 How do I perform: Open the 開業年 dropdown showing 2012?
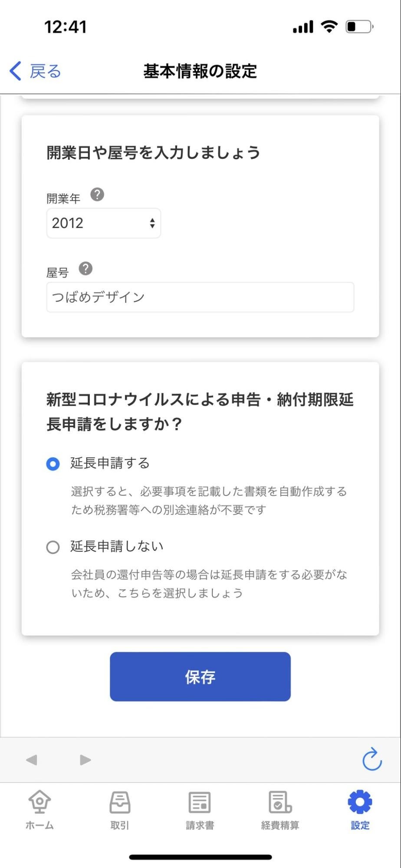[104, 223]
